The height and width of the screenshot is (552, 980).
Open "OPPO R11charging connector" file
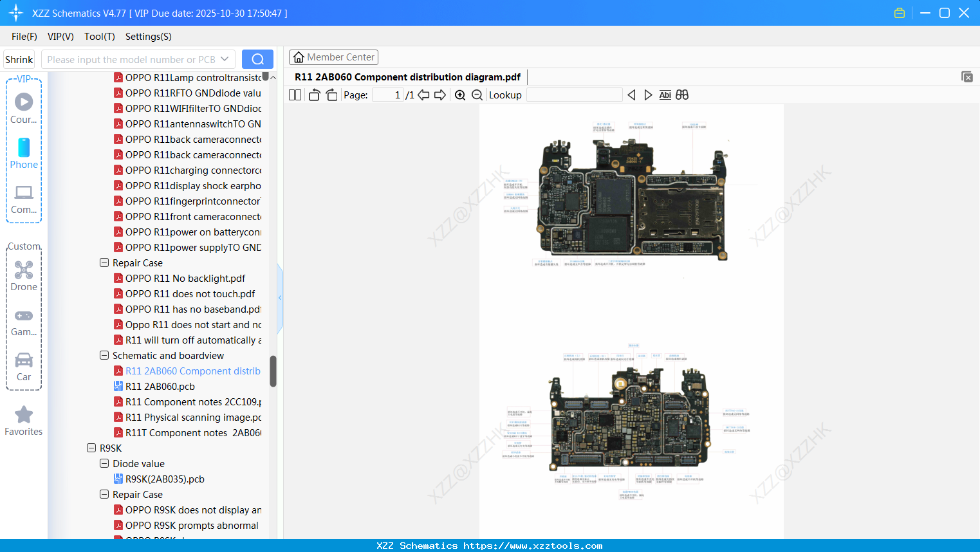click(x=188, y=170)
